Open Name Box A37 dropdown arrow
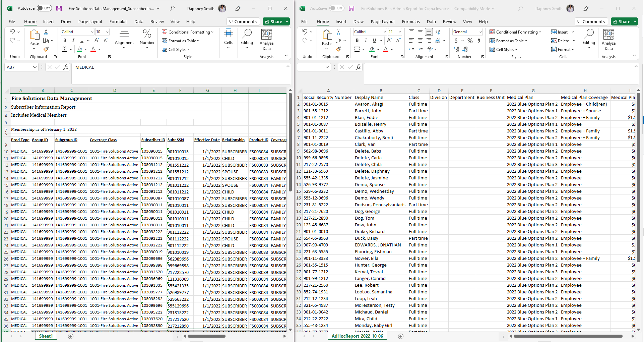 click(35, 67)
